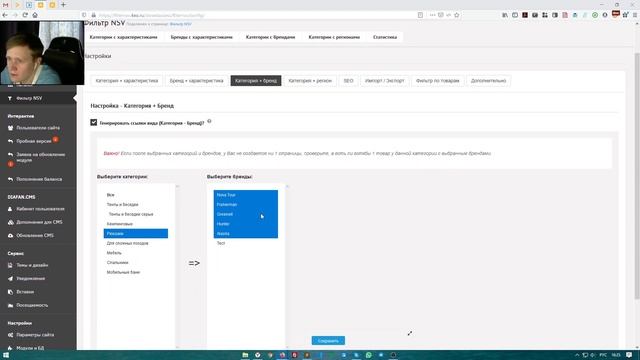This screenshot has height=360, width=640.
Task: Select Для сложных походов category
Action: [x=136, y=243]
